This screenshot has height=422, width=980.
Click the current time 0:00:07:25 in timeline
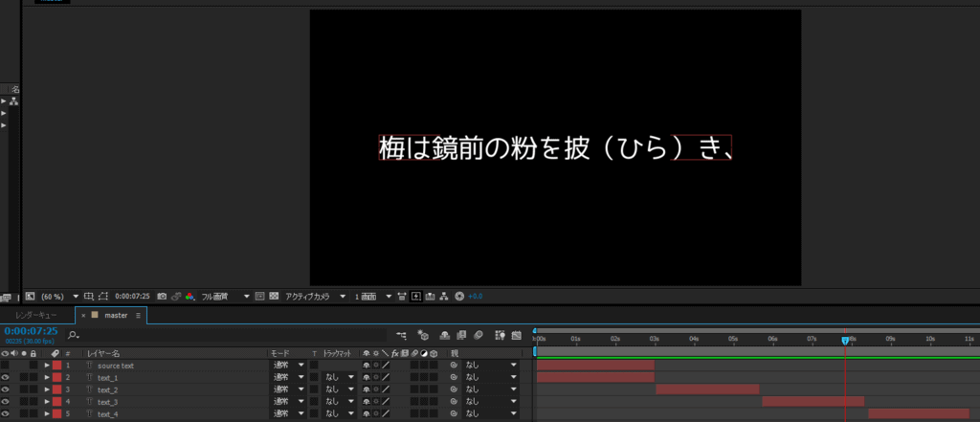tap(31, 331)
